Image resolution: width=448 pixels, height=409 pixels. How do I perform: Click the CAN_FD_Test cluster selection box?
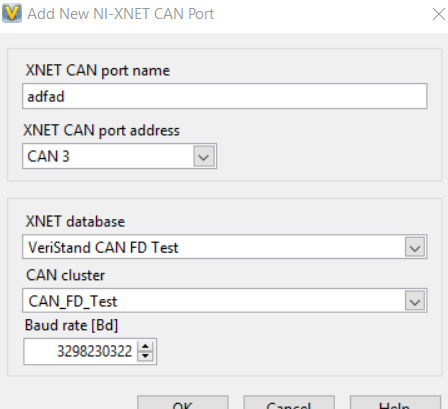click(224, 301)
